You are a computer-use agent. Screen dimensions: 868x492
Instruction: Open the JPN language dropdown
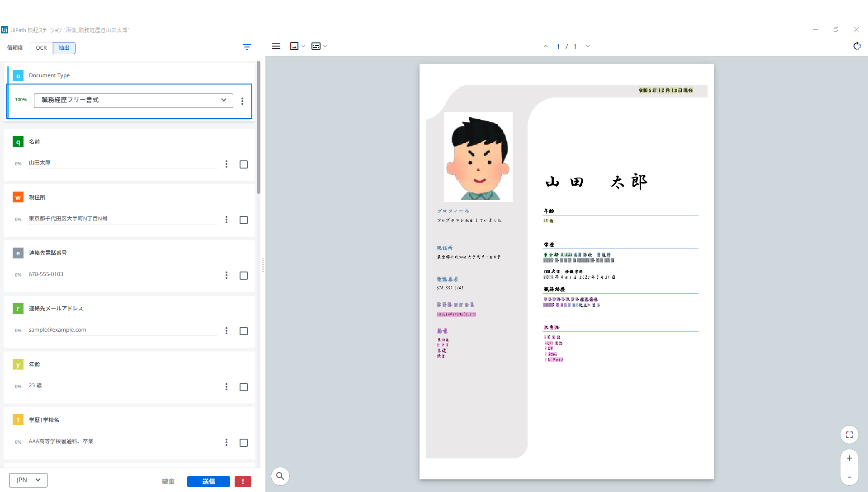click(28, 480)
